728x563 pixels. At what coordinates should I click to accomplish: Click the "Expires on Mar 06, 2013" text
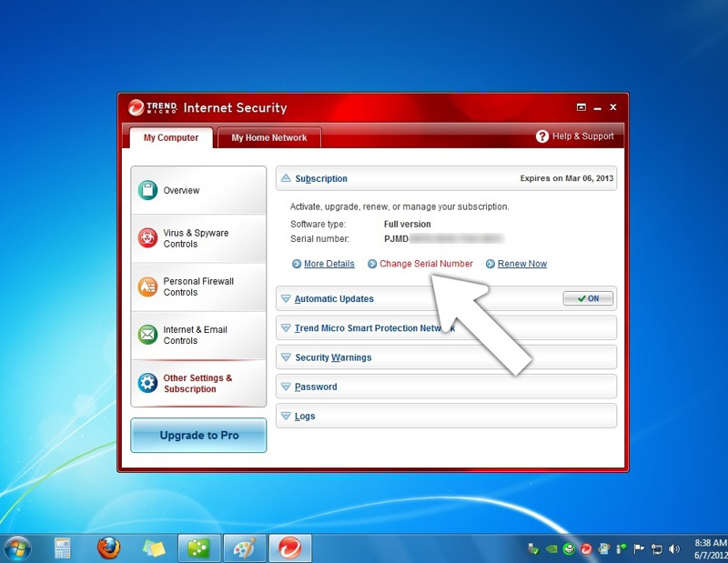coord(566,178)
